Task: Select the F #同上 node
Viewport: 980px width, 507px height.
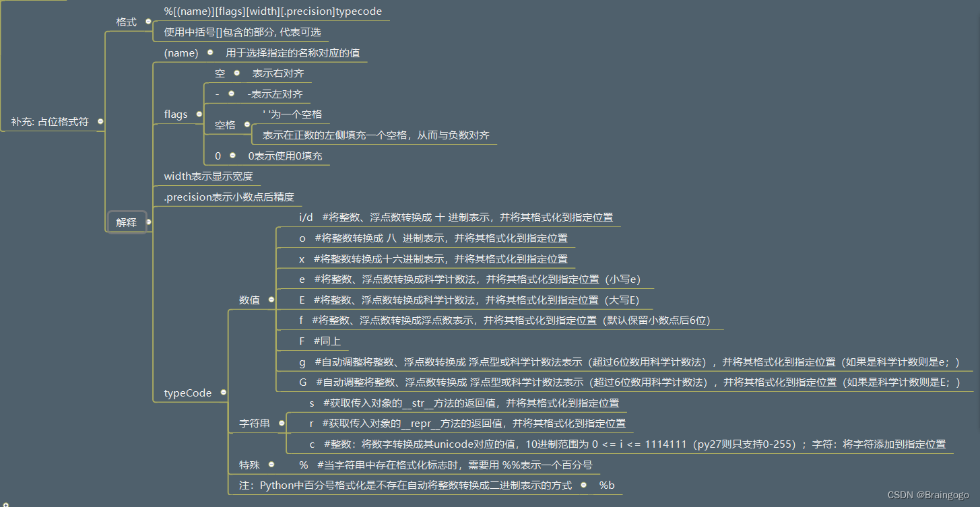Action: (320, 341)
